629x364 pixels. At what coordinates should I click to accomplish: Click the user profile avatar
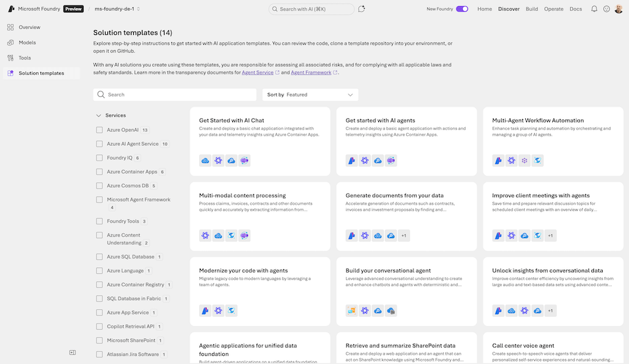619,9
